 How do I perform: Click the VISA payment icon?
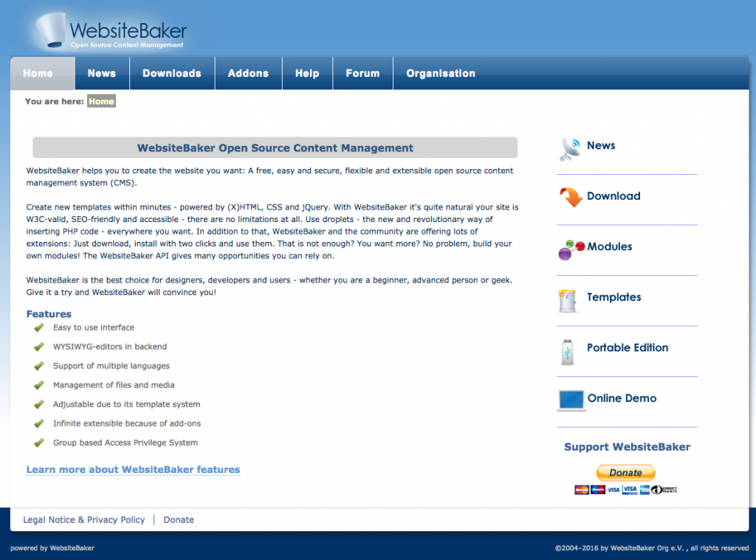point(614,489)
